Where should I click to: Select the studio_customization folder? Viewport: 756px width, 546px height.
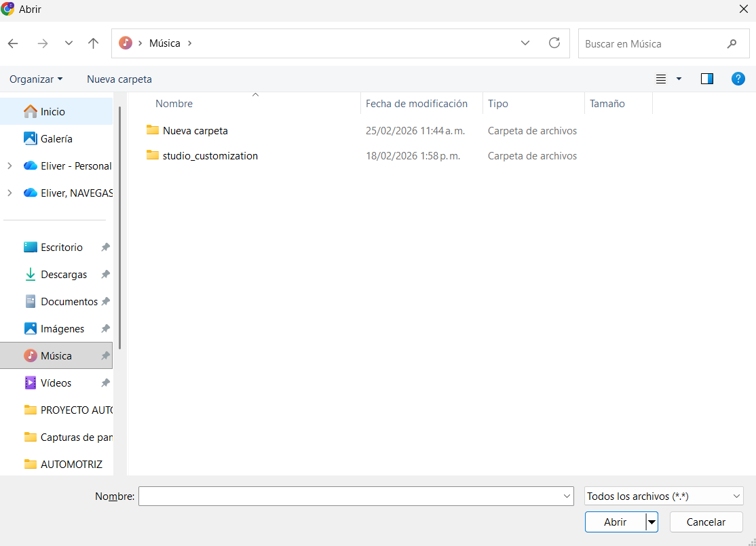[x=210, y=156]
